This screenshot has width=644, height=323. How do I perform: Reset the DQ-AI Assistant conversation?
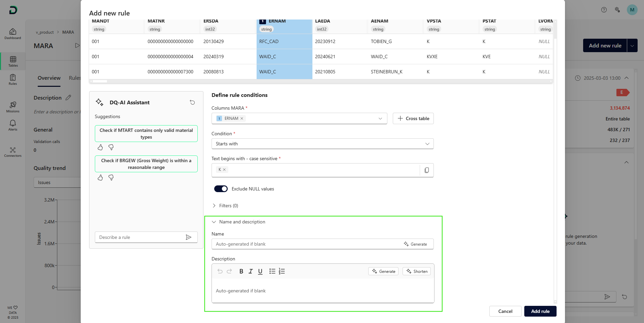tap(192, 102)
